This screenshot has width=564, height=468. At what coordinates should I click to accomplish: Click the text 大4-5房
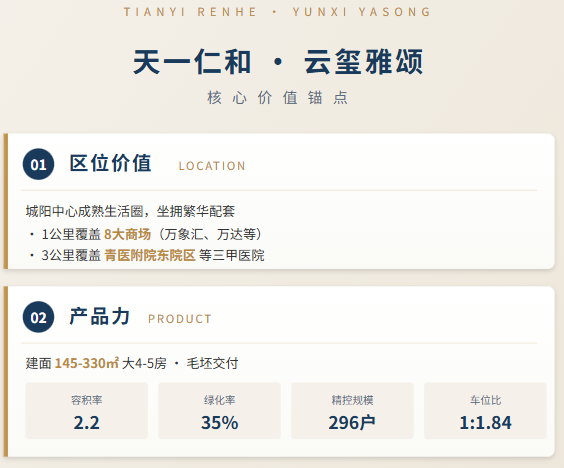[144, 363]
